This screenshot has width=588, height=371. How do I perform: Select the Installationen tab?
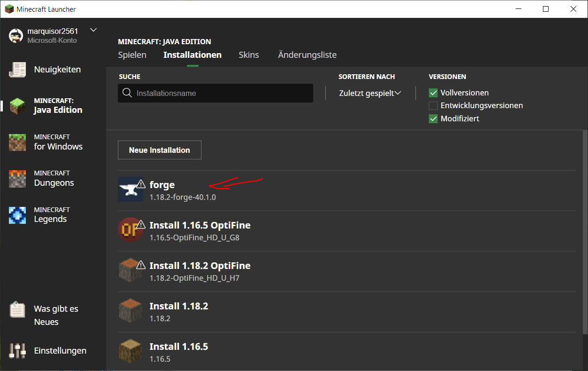pyautogui.click(x=193, y=55)
